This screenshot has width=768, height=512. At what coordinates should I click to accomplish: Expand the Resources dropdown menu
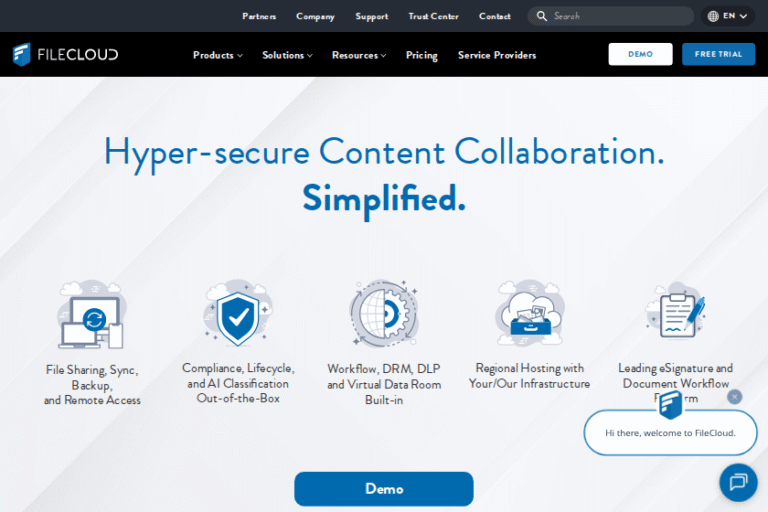[358, 55]
